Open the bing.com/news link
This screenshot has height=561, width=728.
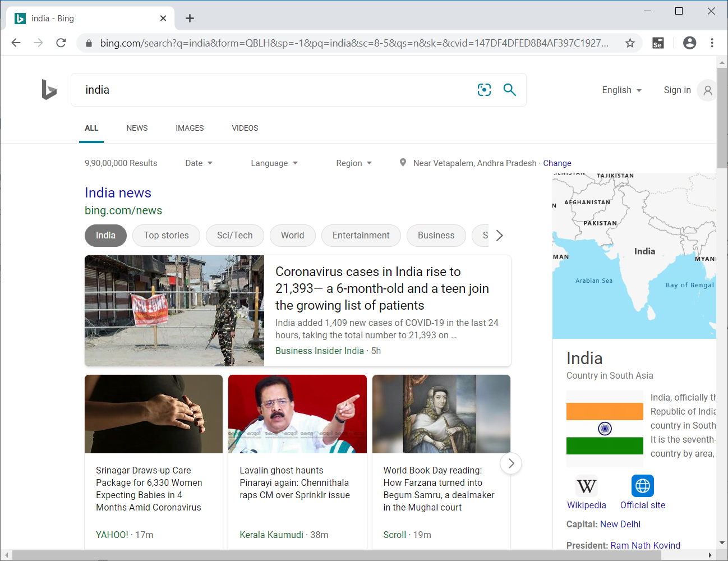pos(123,211)
